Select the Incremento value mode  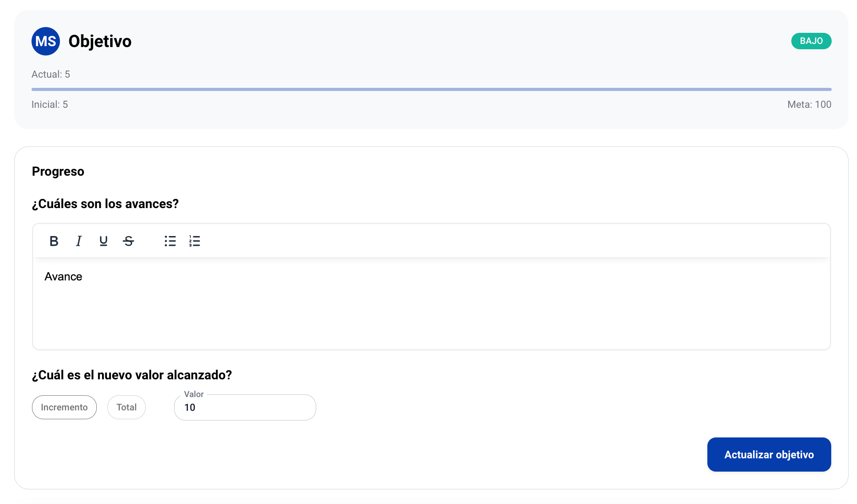pyautogui.click(x=64, y=407)
